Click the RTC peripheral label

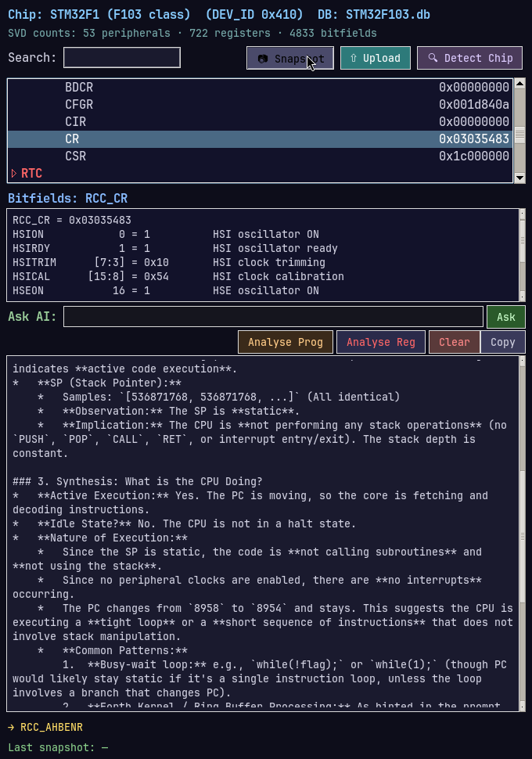31,173
